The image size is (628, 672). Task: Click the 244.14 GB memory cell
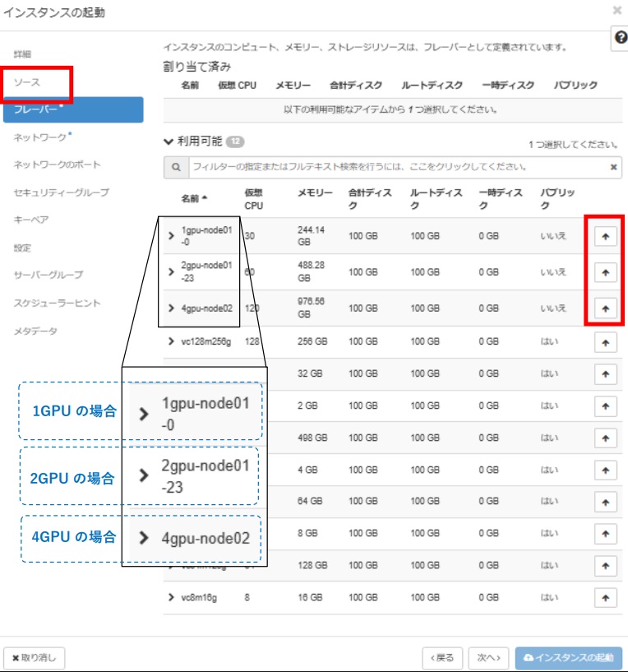coord(311,236)
